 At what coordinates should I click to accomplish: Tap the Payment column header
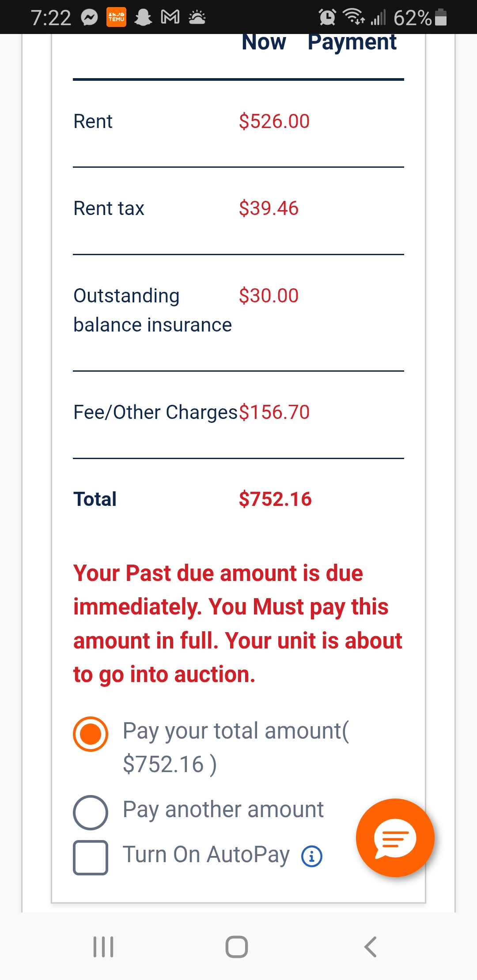352,43
